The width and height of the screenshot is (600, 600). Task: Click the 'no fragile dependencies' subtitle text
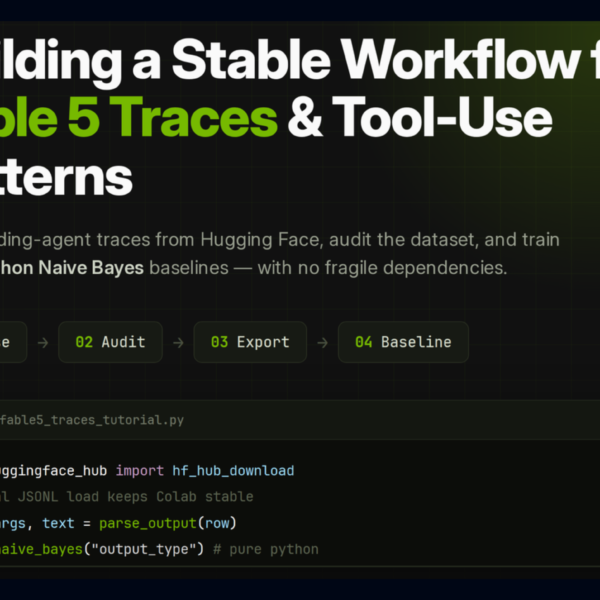click(403, 267)
